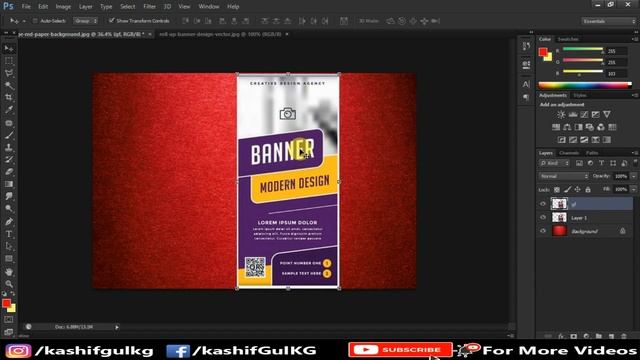The width and height of the screenshot is (640, 360).
Task: Toggle lock position
Action: (578, 189)
